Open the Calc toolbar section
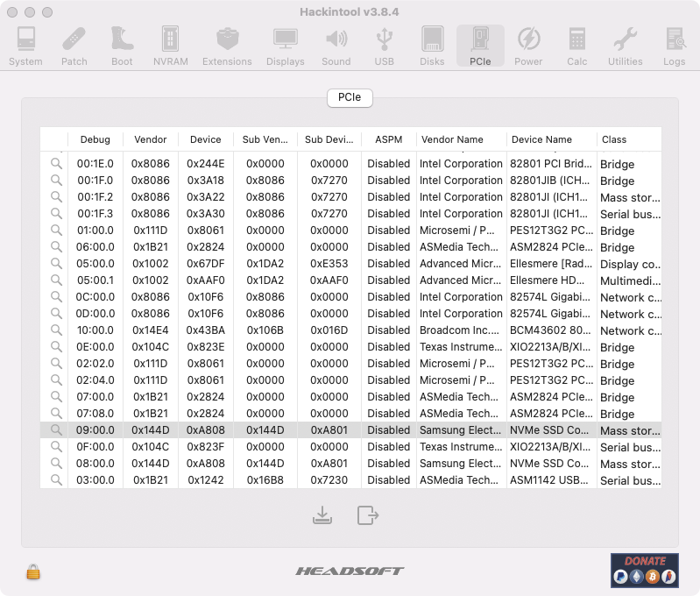Screen dimensions: 700x596 [576, 46]
